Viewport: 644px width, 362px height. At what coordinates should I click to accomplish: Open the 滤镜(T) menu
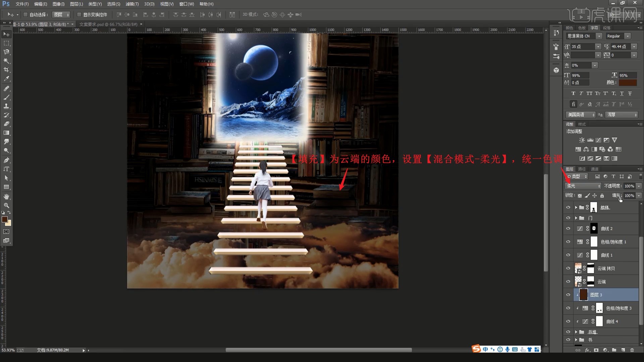click(132, 4)
